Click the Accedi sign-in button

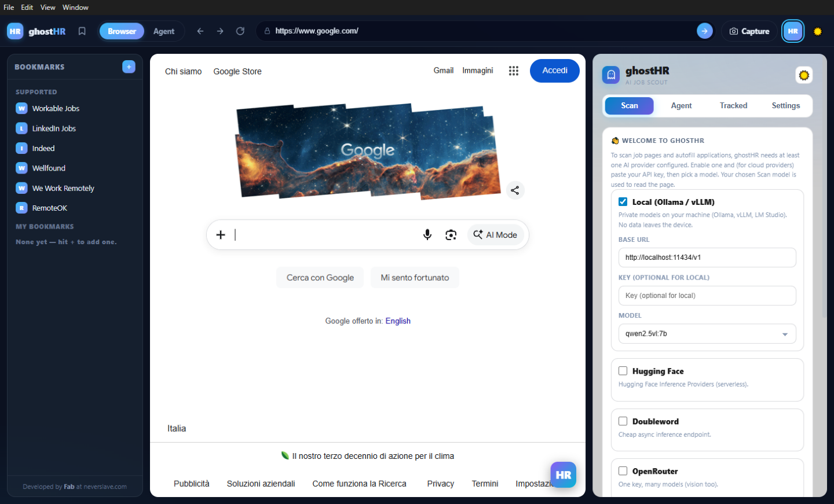tap(555, 71)
